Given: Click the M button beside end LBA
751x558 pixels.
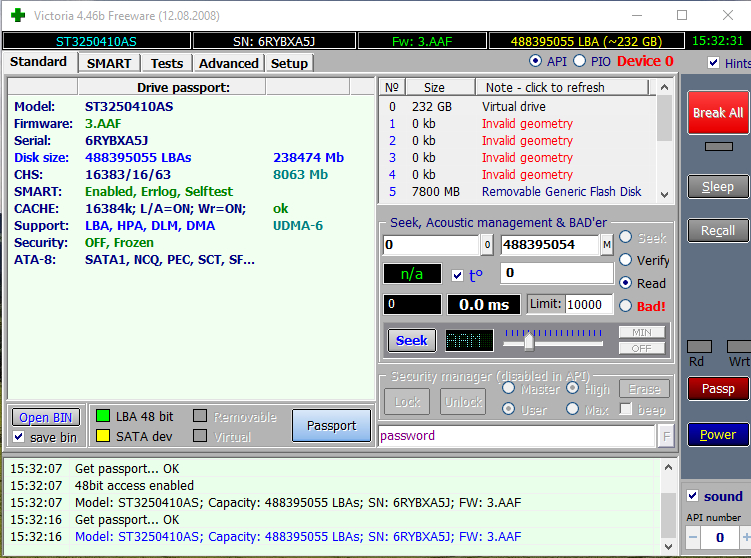Looking at the screenshot, I should click(x=607, y=245).
